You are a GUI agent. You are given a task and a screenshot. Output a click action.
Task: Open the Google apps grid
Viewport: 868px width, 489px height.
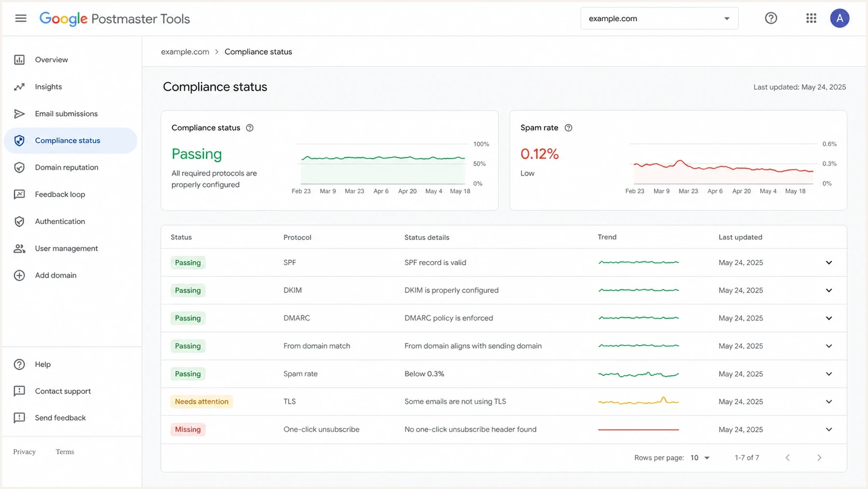tap(811, 18)
